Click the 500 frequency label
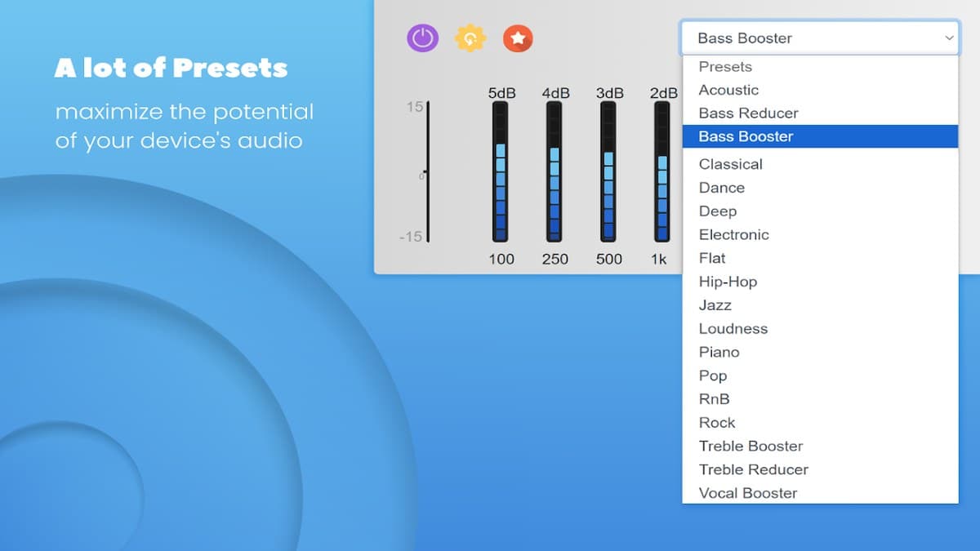The width and height of the screenshot is (980, 551). pos(609,259)
